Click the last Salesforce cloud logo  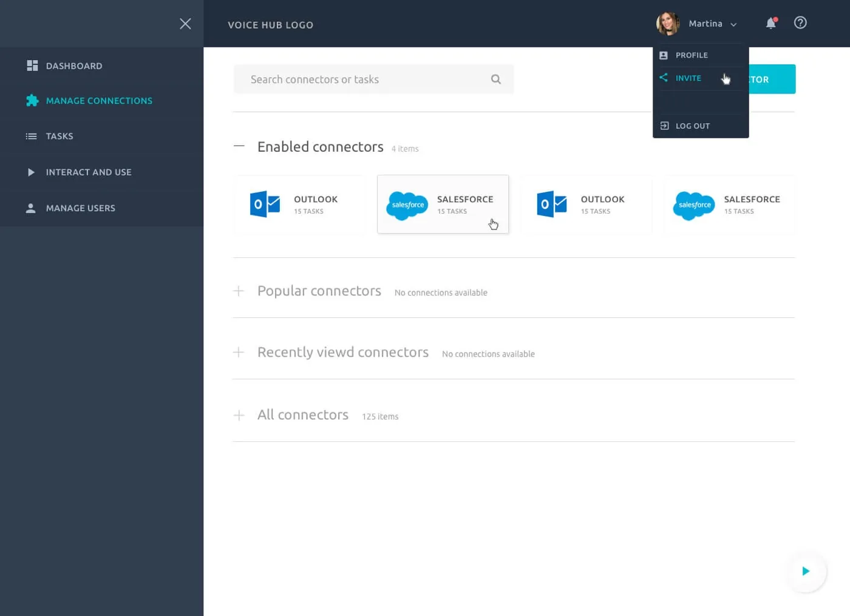(x=694, y=205)
